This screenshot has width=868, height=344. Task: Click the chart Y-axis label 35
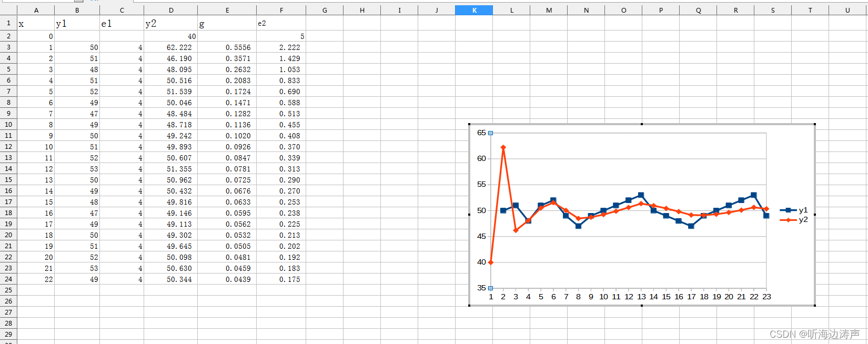click(x=481, y=288)
